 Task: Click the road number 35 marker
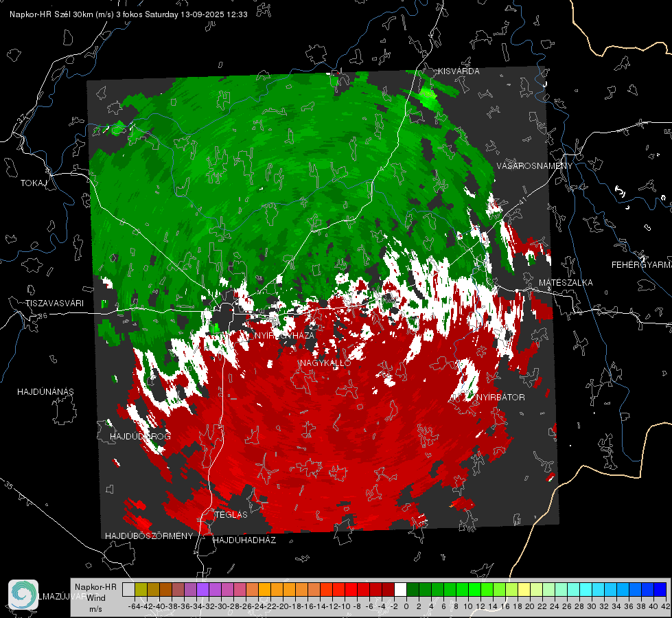pos(8,485)
